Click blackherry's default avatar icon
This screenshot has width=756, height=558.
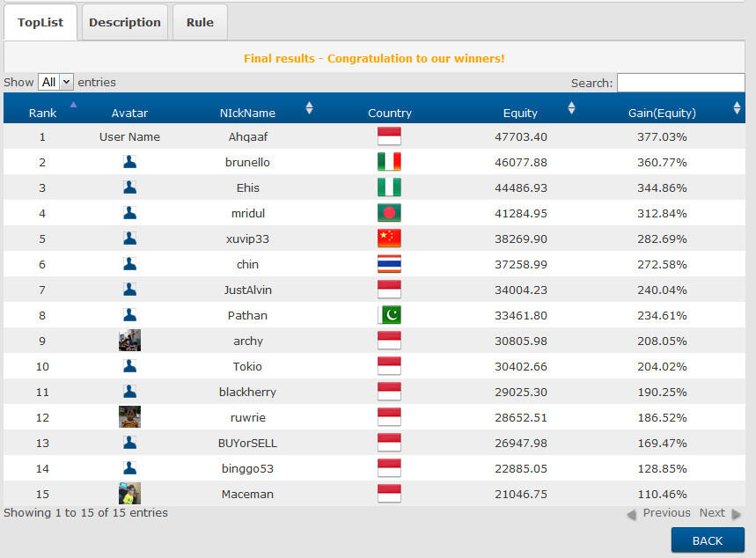pyautogui.click(x=129, y=392)
